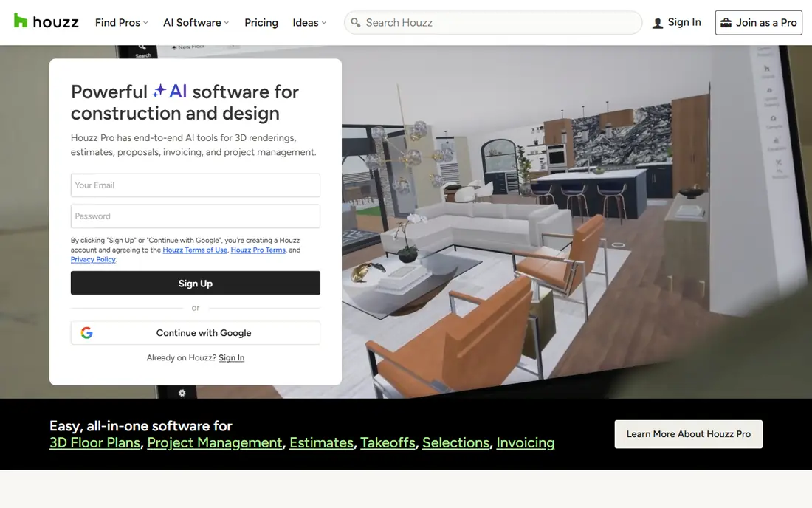Image resolution: width=812 pixels, height=508 pixels.
Task: Click Sign In in the header
Action: coord(677,22)
